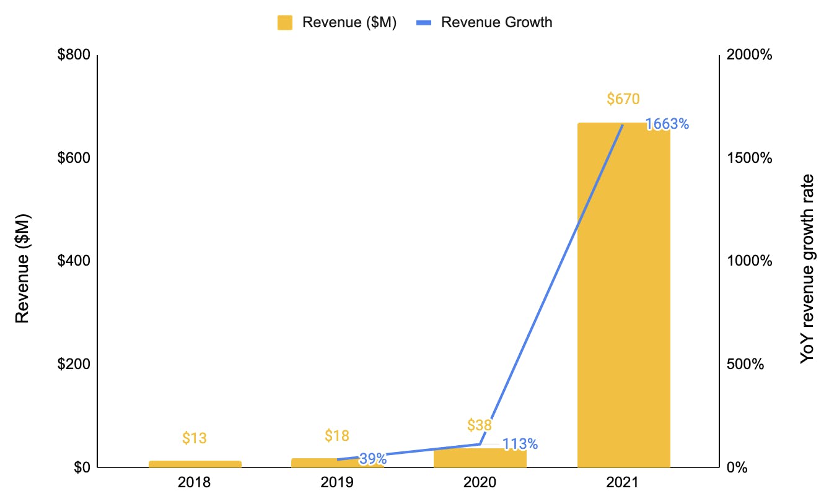Click the '$670' data label
Viewport: 829px width, 504px height.
point(623,98)
